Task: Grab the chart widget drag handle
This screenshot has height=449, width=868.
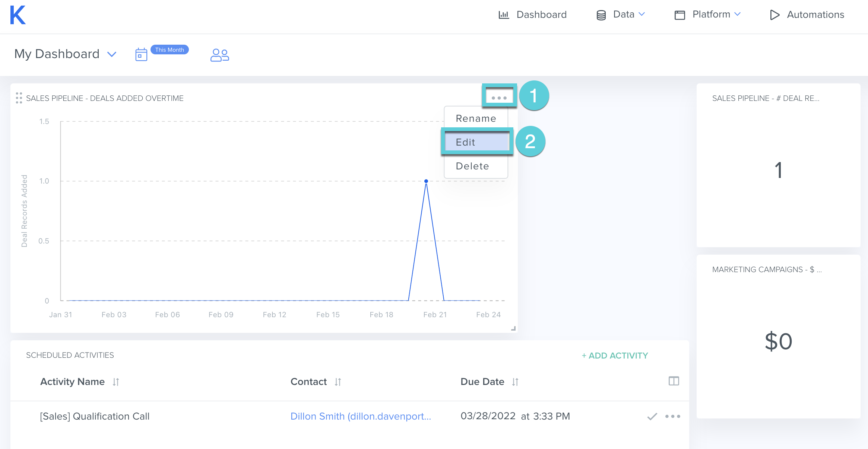Action: coord(19,98)
